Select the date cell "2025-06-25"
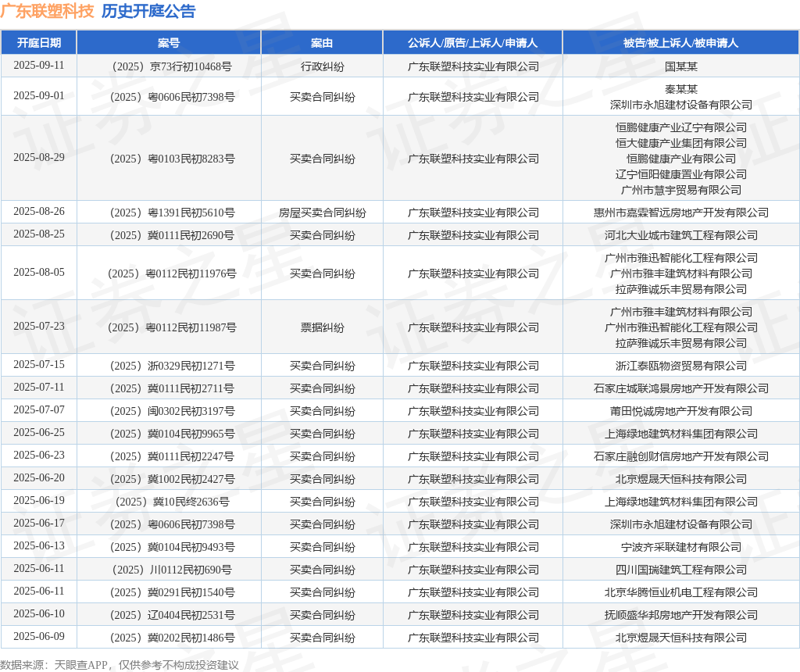Image resolution: width=800 pixels, height=672 pixels. click(39, 433)
